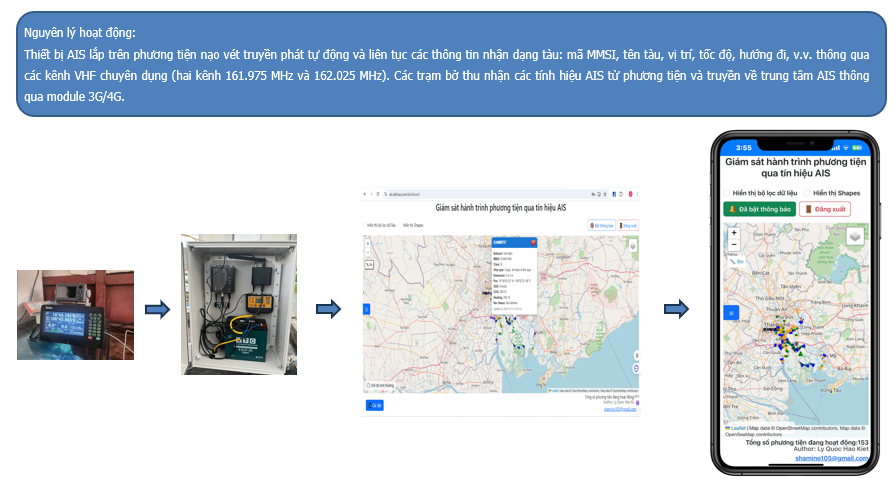The width and height of the screenshot is (896, 482).
Task: Zoom in on the phone map
Action: click(734, 232)
